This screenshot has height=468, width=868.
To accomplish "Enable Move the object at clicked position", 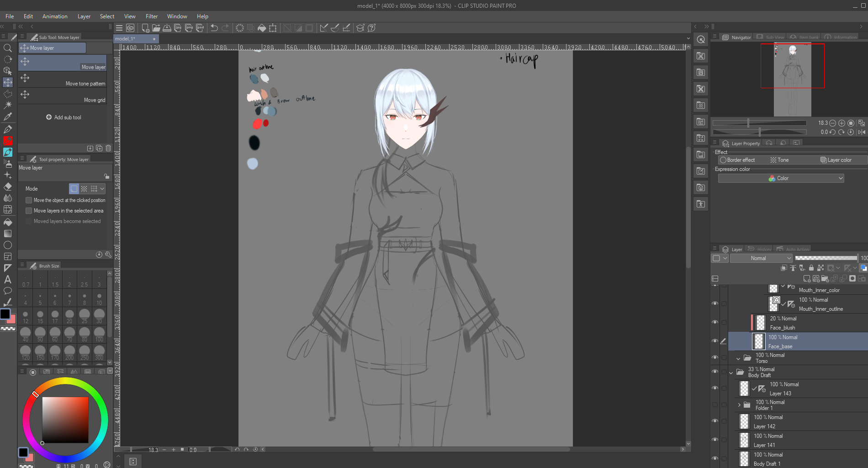I will [29, 200].
